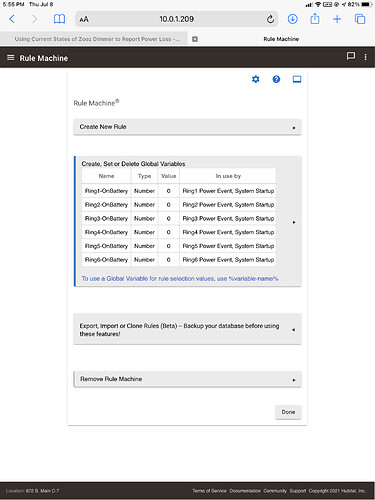Viewport: 375px width, 500px height.
Task: Click the Name column header
Action: click(106, 176)
